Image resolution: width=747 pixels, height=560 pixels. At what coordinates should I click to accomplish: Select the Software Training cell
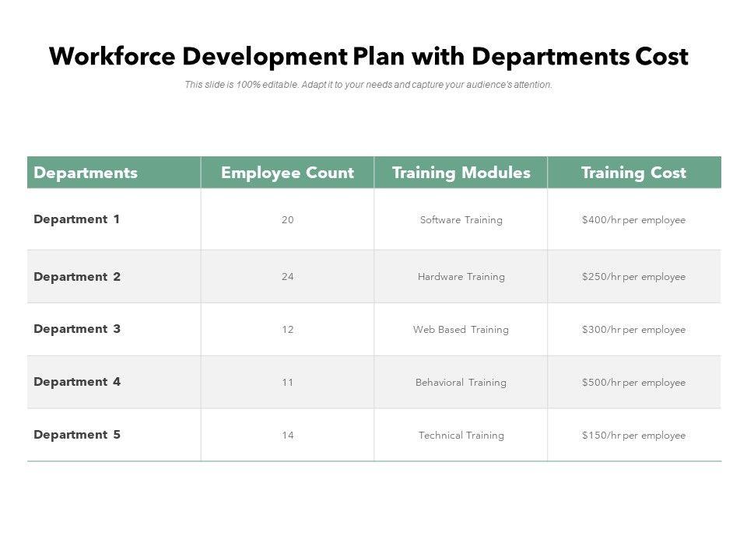pyautogui.click(x=461, y=220)
